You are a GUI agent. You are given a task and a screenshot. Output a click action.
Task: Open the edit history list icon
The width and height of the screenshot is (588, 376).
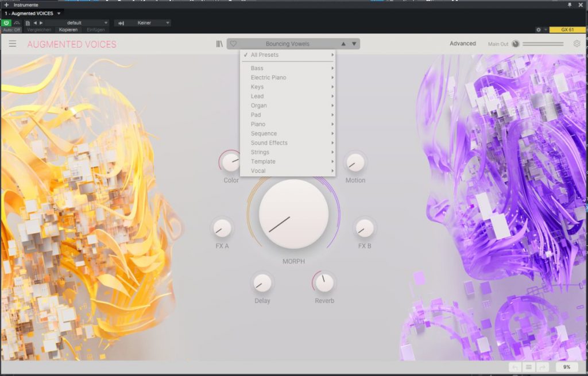(x=529, y=367)
